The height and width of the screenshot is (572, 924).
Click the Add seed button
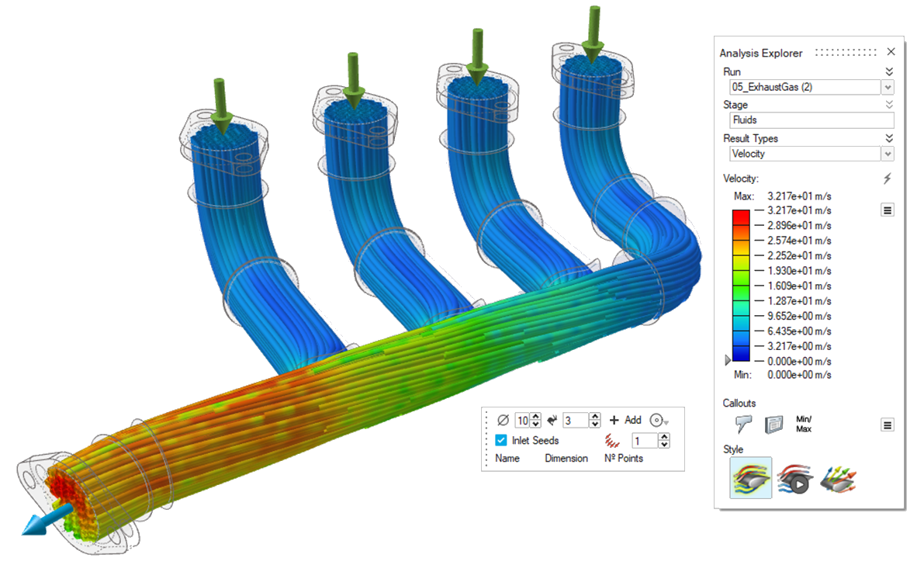[x=625, y=420]
